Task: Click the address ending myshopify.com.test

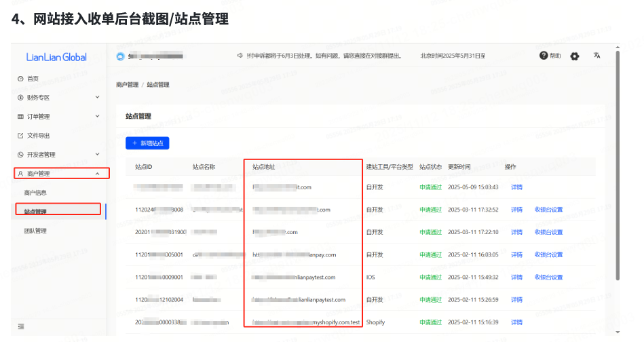Action: point(306,323)
